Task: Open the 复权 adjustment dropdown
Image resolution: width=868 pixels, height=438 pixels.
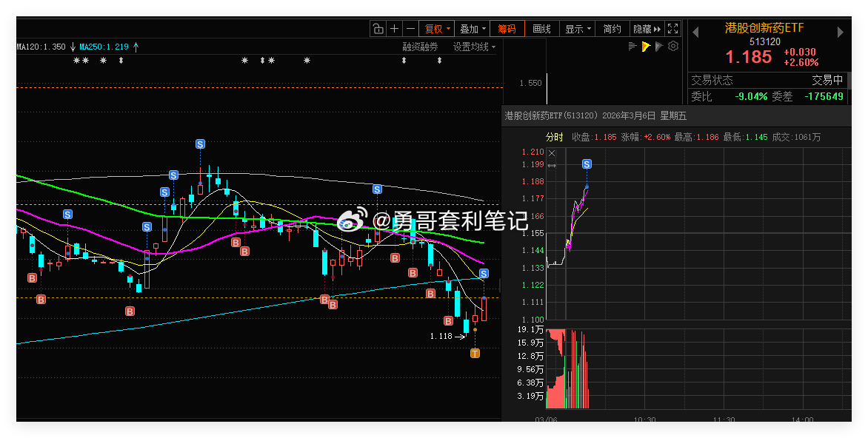Action: pos(436,28)
